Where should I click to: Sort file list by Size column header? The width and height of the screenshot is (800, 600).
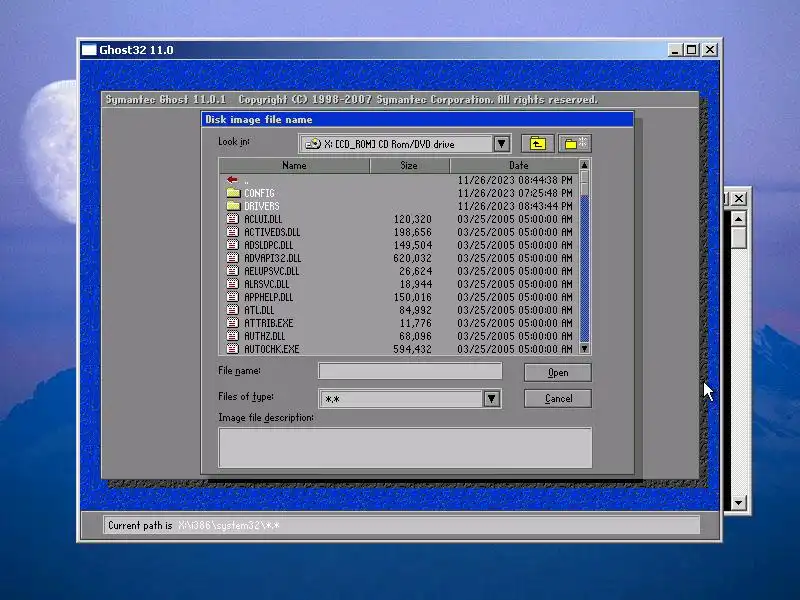click(x=409, y=165)
